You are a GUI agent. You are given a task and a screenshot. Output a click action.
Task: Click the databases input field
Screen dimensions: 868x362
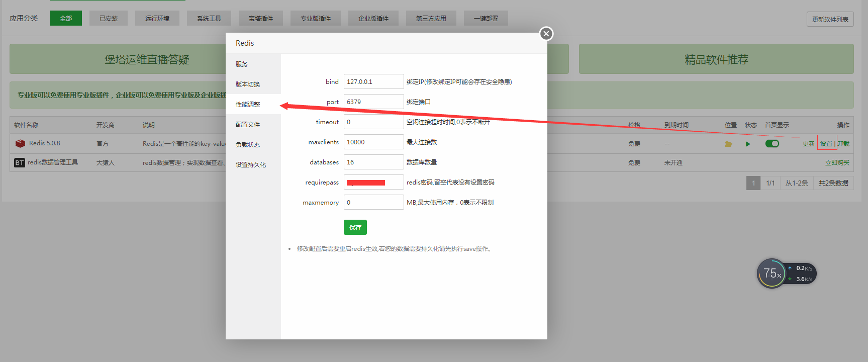[373, 162]
